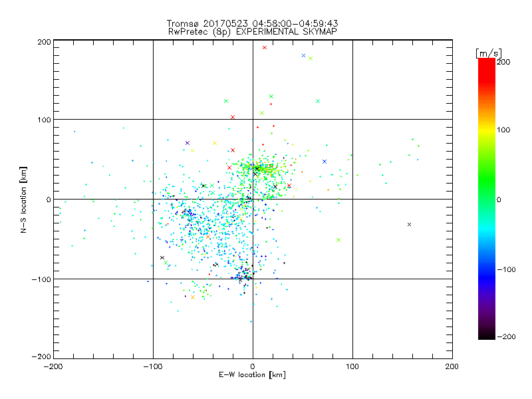Screen dimensions: 532x399
Task: Click the black band at the colorbar bottom
Action: click(487, 336)
